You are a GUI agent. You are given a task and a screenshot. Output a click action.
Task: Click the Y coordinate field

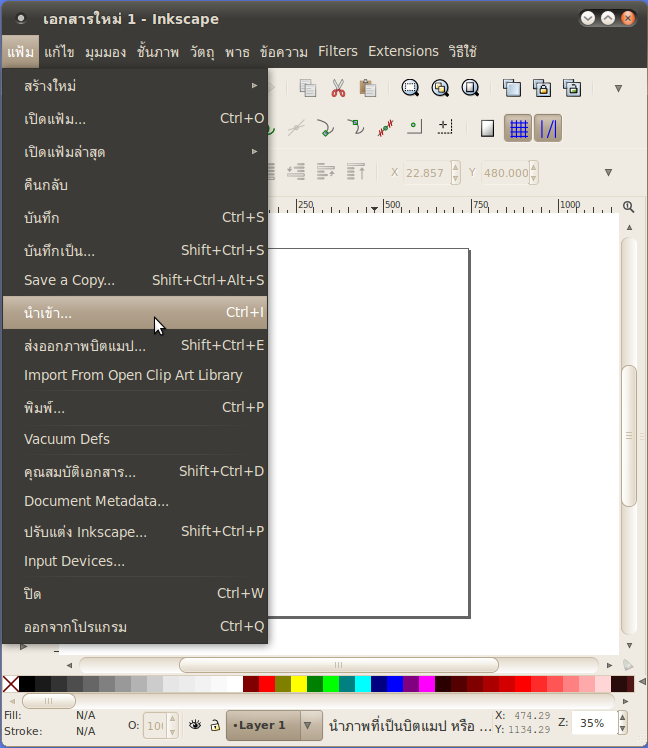(x=506, y=173)
